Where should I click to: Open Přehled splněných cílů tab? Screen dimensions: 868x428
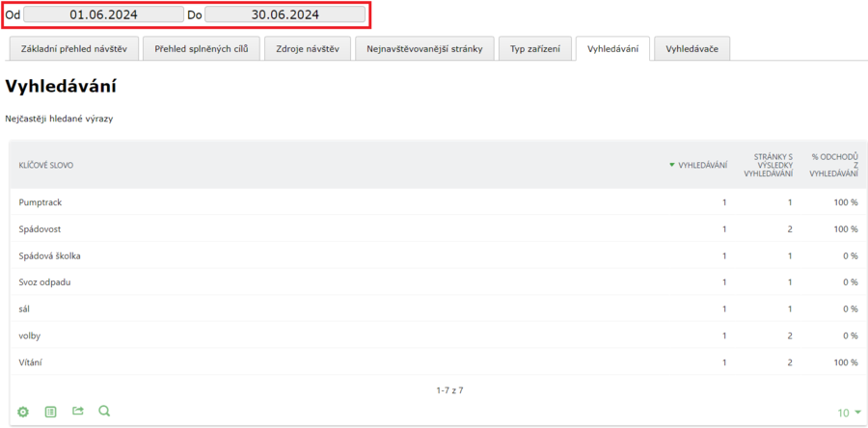202,48
